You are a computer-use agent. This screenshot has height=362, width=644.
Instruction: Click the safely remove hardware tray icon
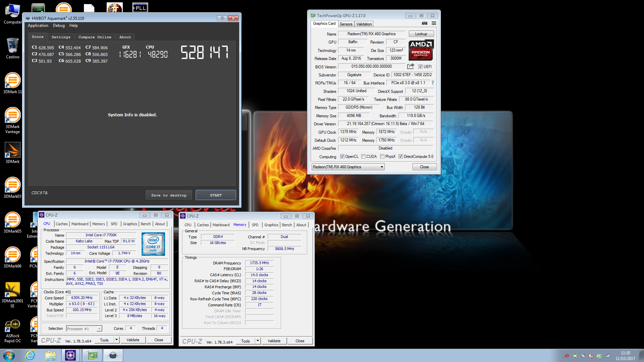pyautogui.click(x=599, y=356)
